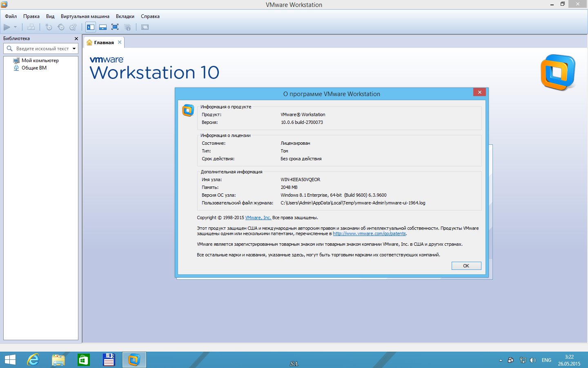Click the host name WIN-KEEA50VQEOR
Viewport: 588px width, 368px height.
tap(301, 180)
